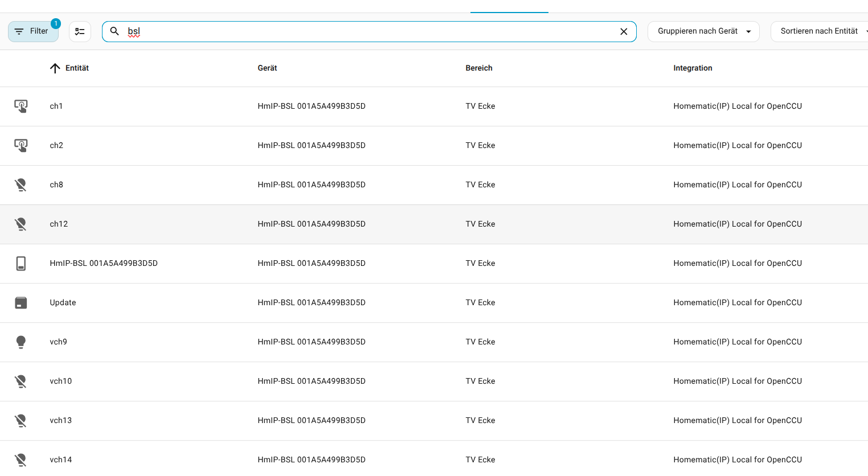868x476 pixels.
Task: Enable selection mode via checklist icon
Action: [x=80, y=31]
